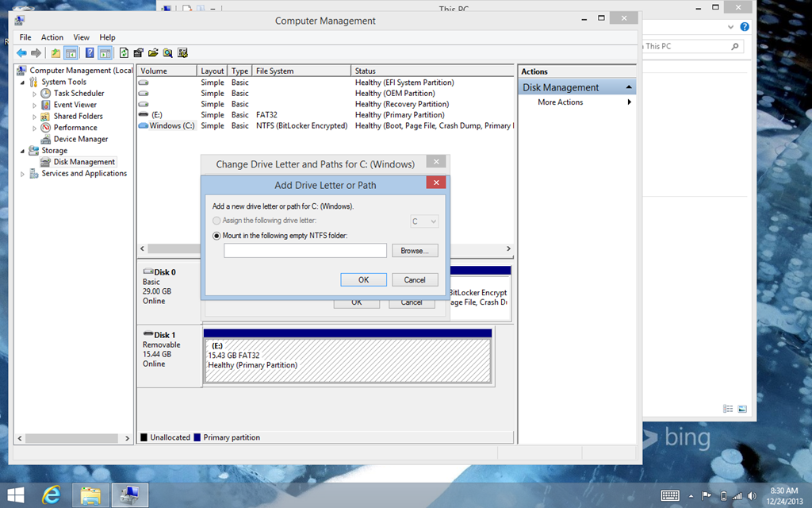Click the empty NTFS folder path field
812x508 pixels.
305,251
